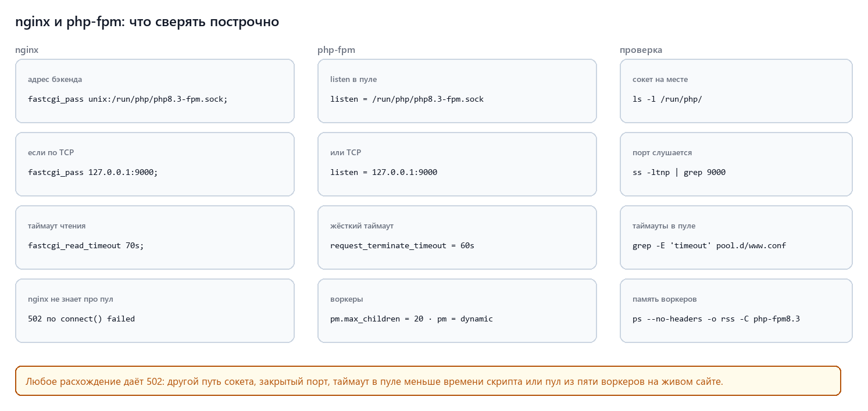
Task: Select 'fastcgi_pass 127.0.0.1:9000;' code
Action: [93, 173]
